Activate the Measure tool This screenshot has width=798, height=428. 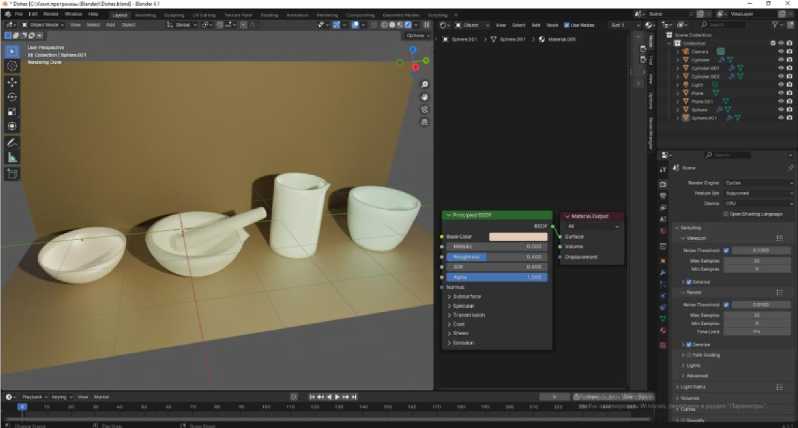point(12,158)
